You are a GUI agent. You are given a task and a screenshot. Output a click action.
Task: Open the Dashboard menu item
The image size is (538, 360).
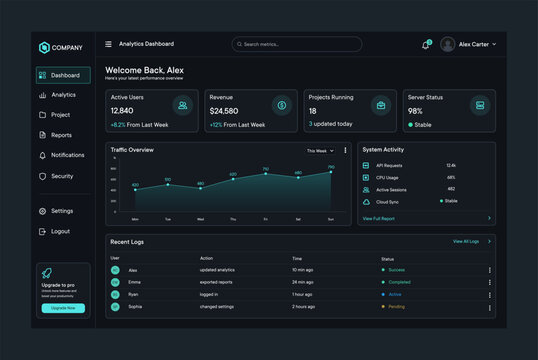click(x=63, y=75)
